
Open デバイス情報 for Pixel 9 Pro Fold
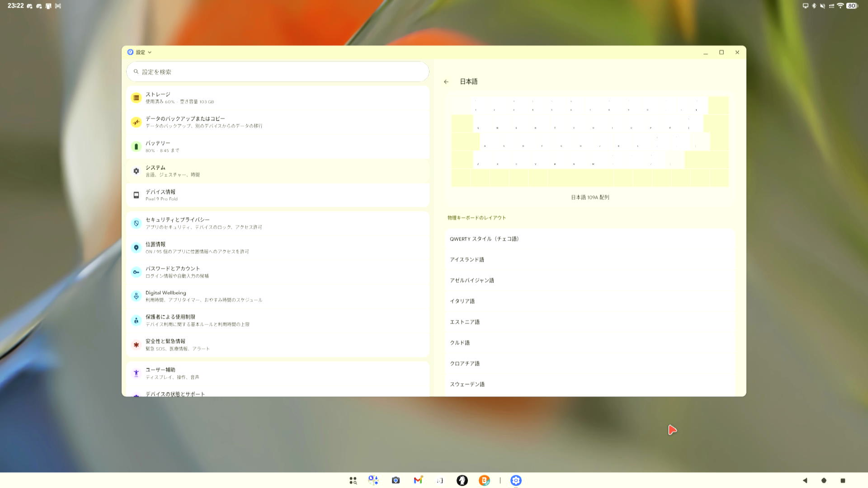277,195
